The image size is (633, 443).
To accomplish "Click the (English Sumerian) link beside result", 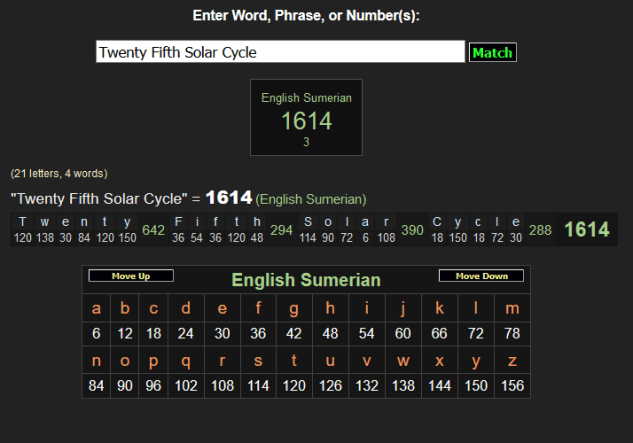I will pos(311,199).
